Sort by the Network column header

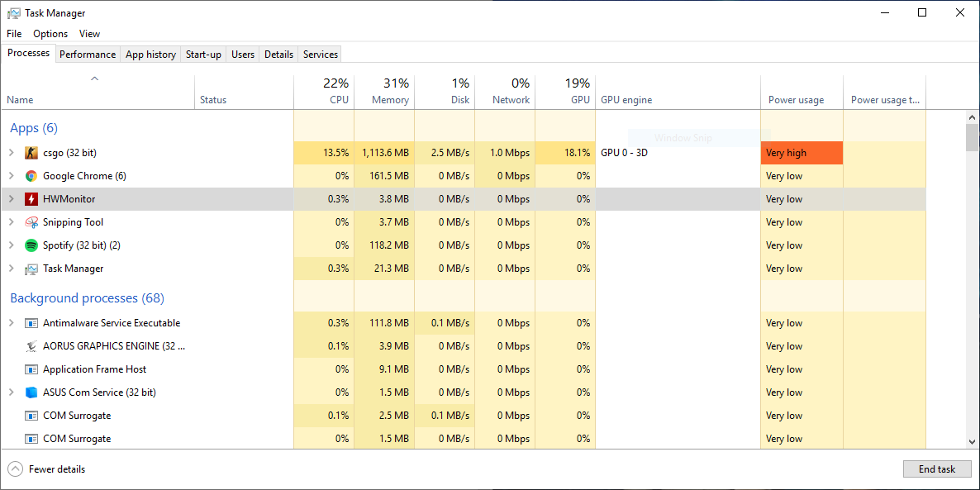[505, 92]
